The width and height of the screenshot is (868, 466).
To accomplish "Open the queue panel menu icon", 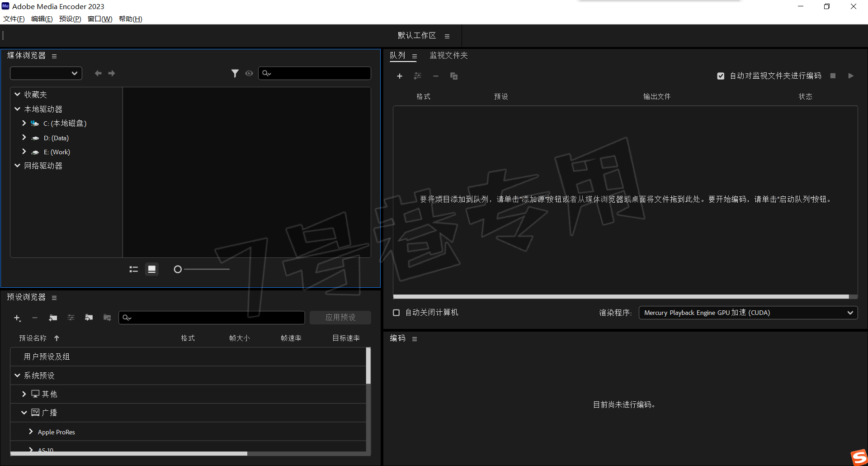I will [415, 57].
